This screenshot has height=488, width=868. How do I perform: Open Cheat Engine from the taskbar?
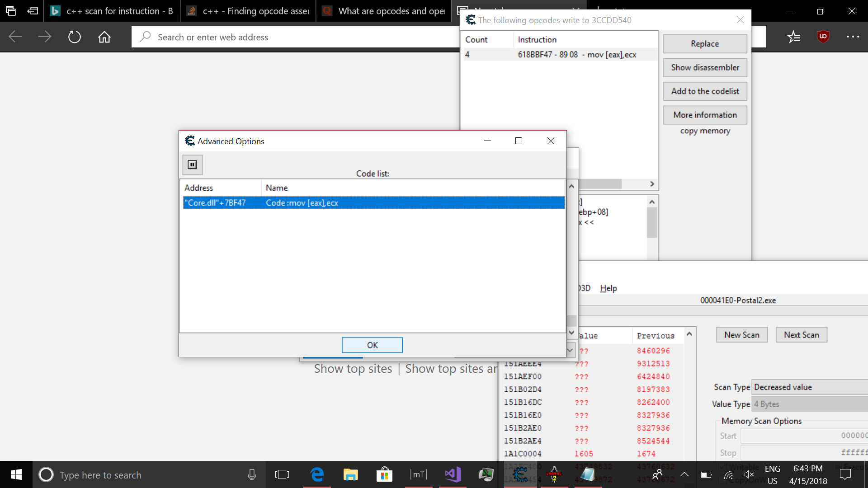pos(520,474)
